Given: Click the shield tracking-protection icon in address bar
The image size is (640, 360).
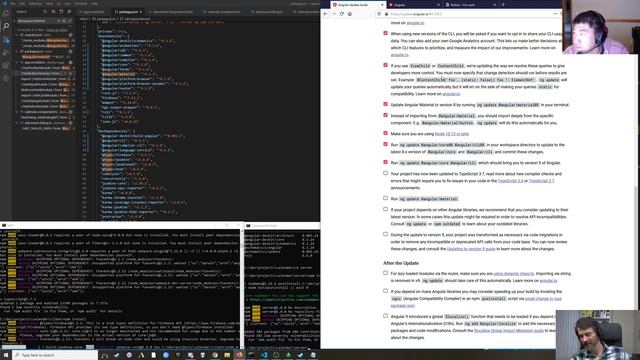Looking at the screenshot, I should (x=380, y=14).
